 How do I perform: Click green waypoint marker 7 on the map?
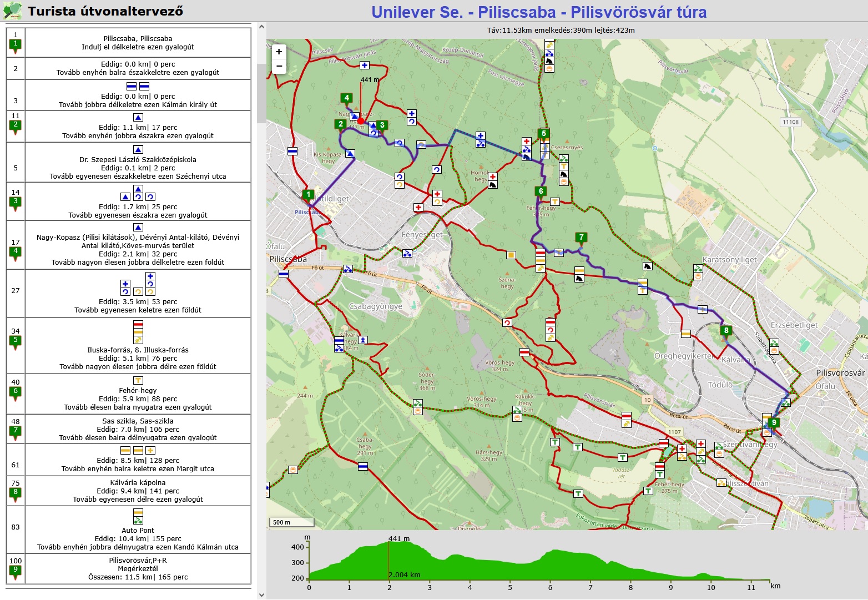(x=581, y=238)
